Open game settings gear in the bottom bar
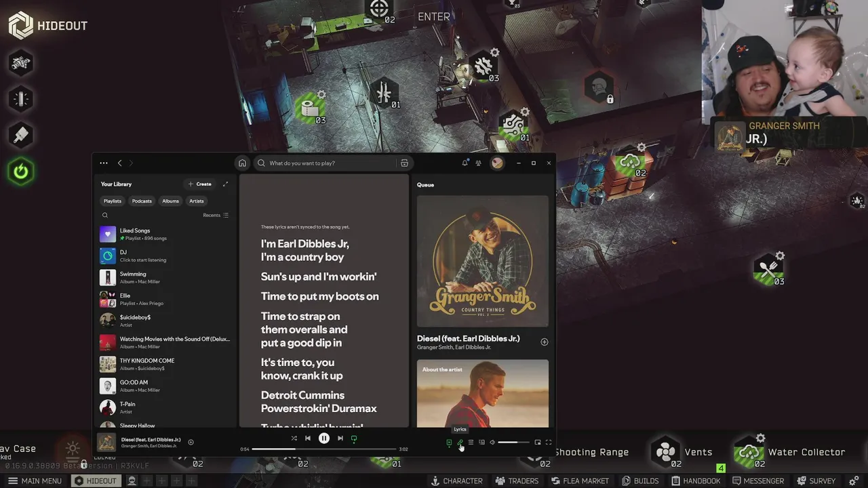This screenshot has width=868, height=488. point(854,481)
